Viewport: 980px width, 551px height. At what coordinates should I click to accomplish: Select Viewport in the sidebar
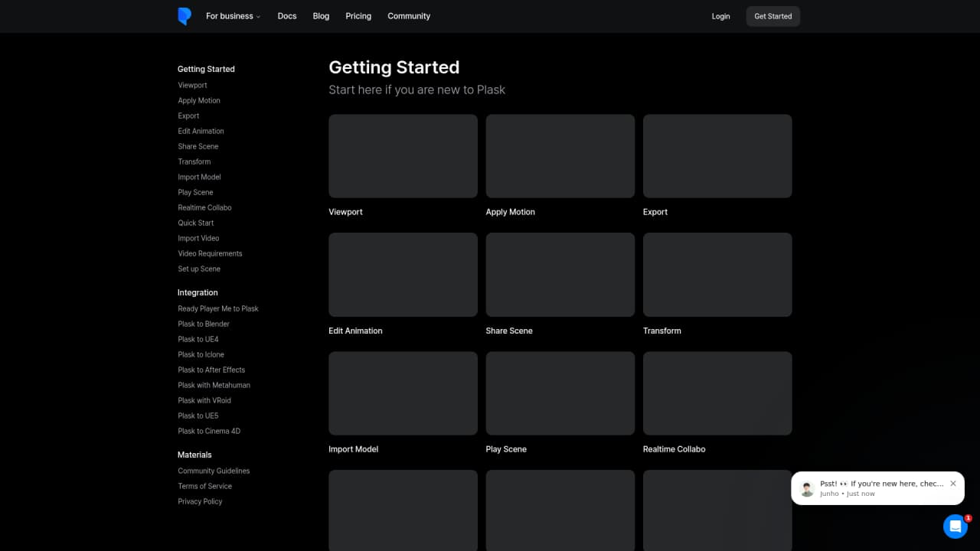192,85
